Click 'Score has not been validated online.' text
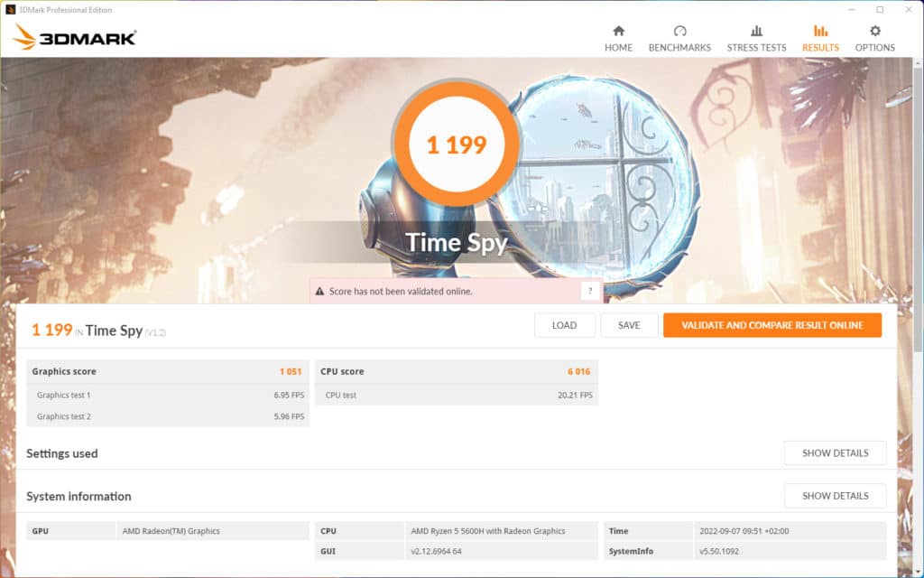This screenshot has width=924, height=578. 401,292
